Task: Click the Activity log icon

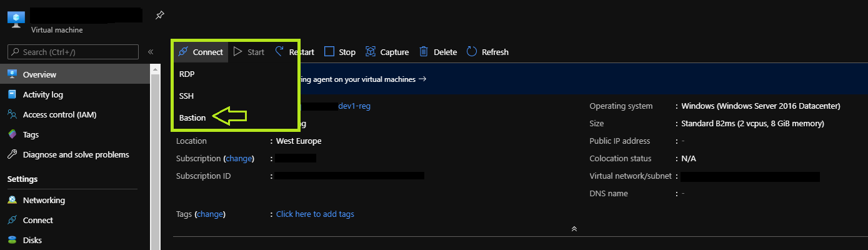Action: [12, 94]
